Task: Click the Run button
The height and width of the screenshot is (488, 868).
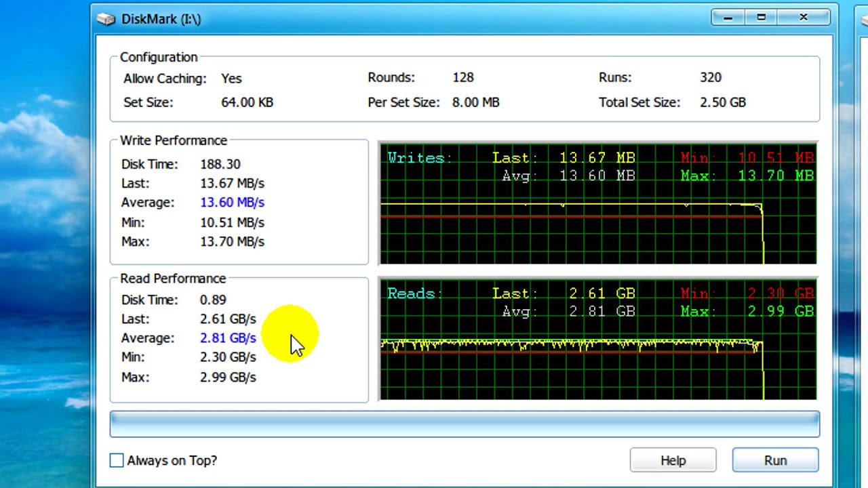Action: 775,460
